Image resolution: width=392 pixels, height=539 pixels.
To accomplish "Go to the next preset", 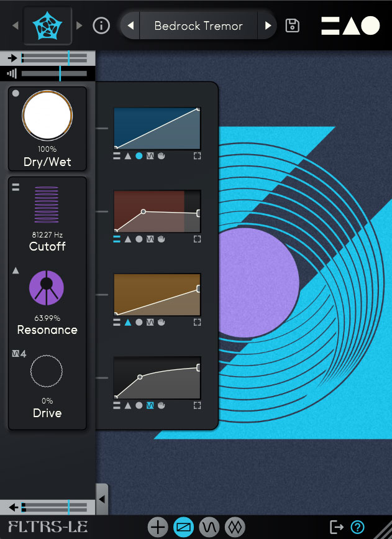I will [268, 25].
